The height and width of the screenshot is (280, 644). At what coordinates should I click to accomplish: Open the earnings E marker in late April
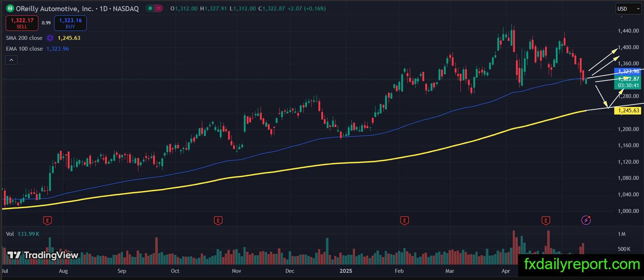[x=546, y=220]
